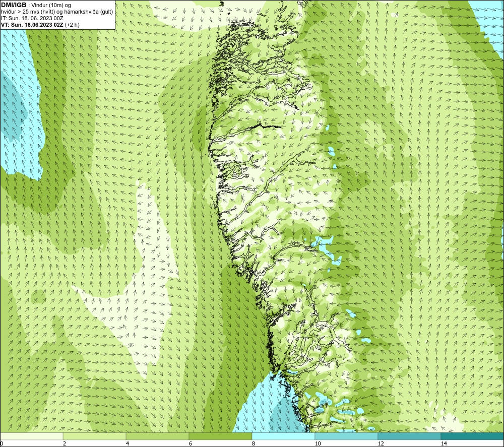
Task: Click the 8–10 m/s light cyan legend swatch
Action: pos(283,436)
